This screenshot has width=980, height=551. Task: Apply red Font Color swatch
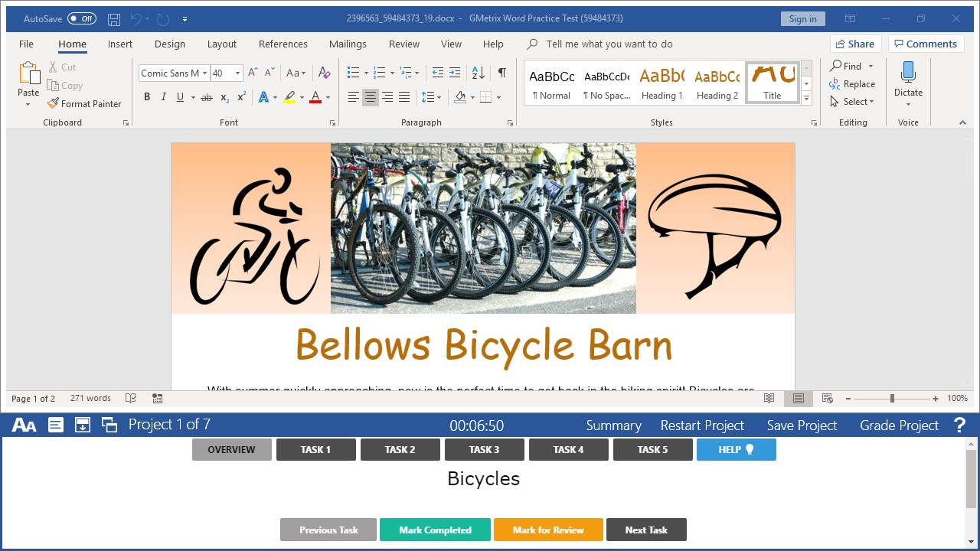(x=315, y=97)
